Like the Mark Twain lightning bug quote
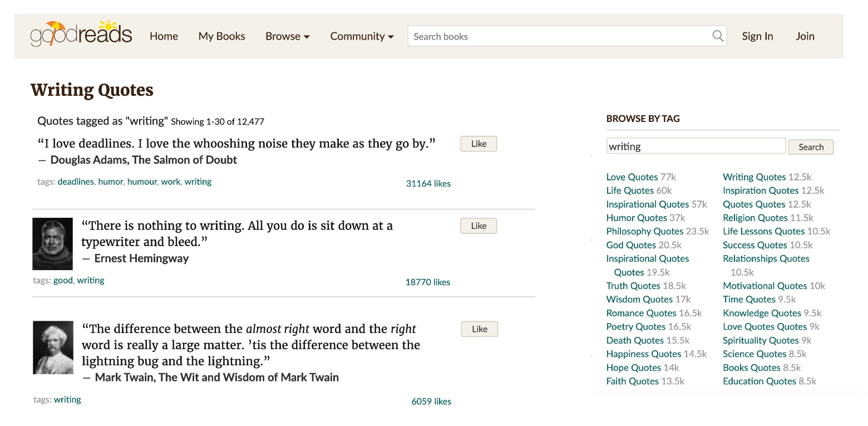Screen dimensions: 868x426 [479, 329]
